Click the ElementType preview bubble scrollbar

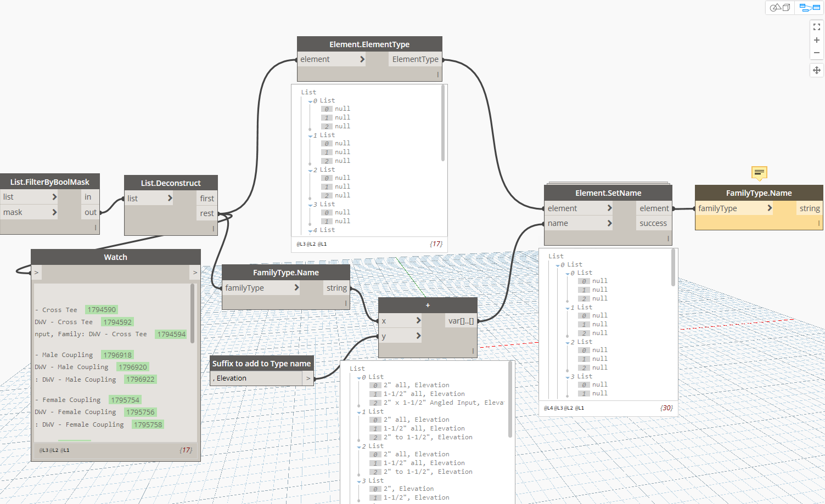(x=443, y=123)
